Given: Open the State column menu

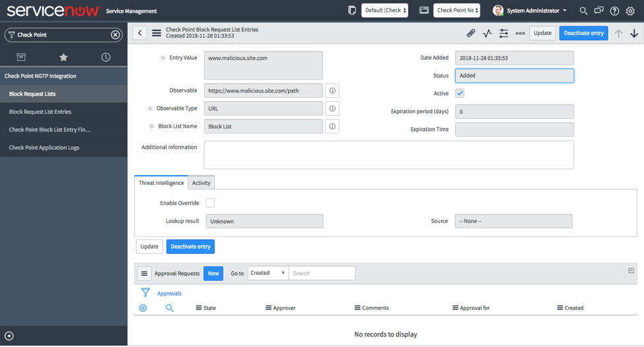Looking at the screenshot, I should [x=199, y=308].
